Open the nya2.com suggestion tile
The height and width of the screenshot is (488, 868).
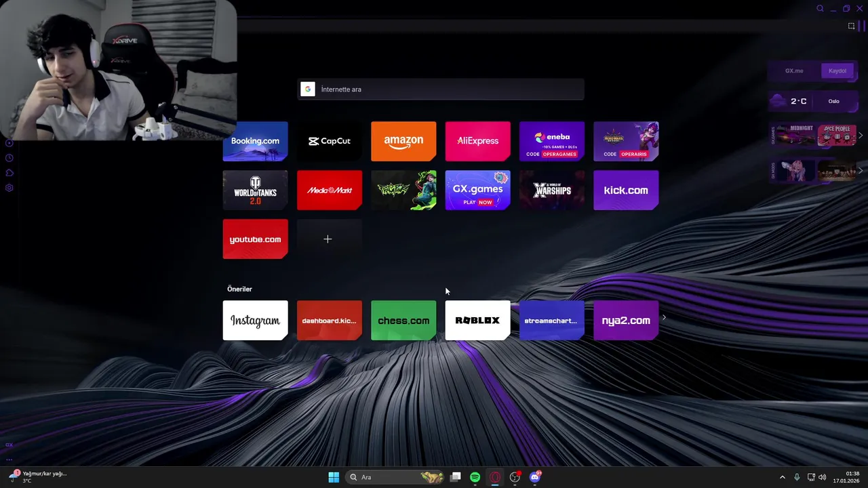[626, 321]
